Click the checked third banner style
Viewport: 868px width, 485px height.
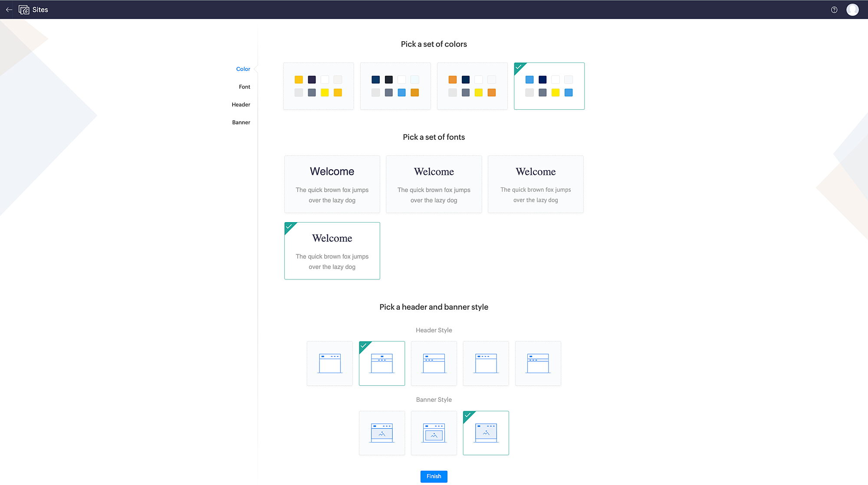click(x=486, y=433)
